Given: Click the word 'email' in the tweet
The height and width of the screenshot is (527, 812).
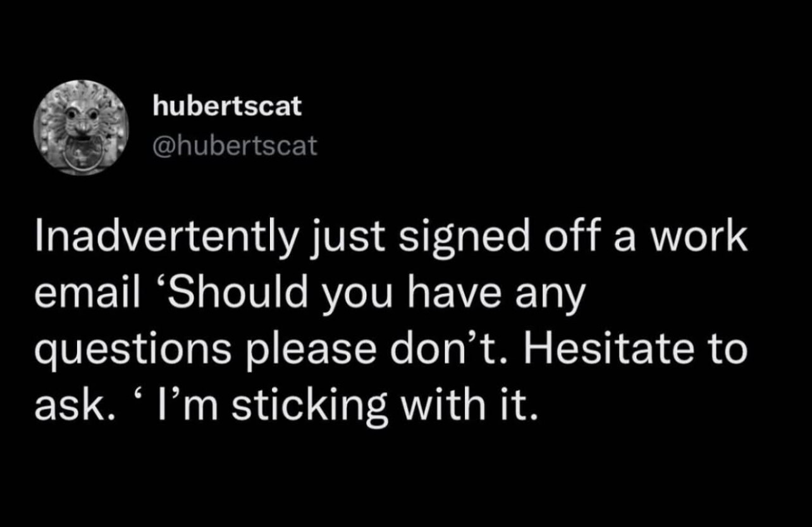Looking at the screenshot, I should (77, 294).
